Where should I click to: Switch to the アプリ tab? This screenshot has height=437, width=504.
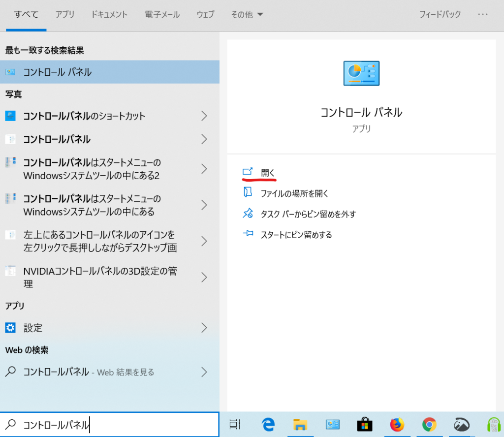click(x=64, y=14)
